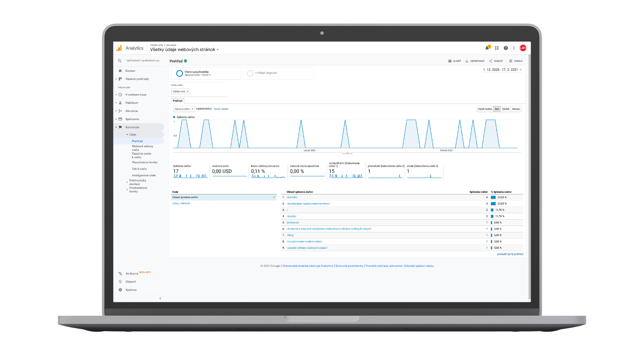This screenshot has height=362, width=644.
Task: Open the date range dropdown
Action: pyautogui.click(x=502, y=70)
